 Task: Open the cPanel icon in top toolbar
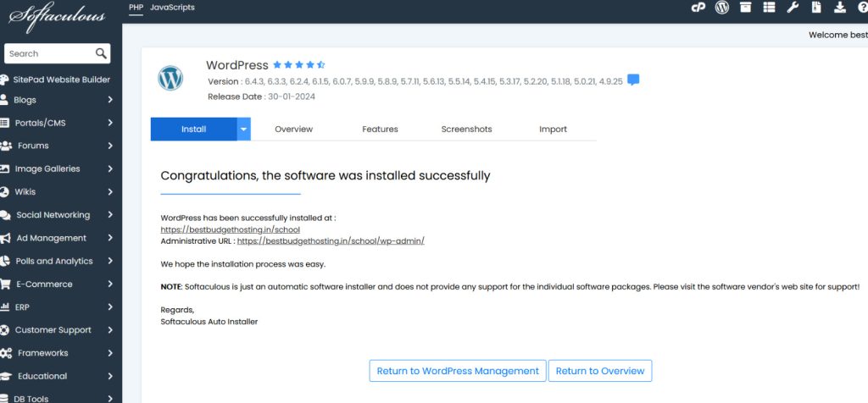tap(698, 8)
